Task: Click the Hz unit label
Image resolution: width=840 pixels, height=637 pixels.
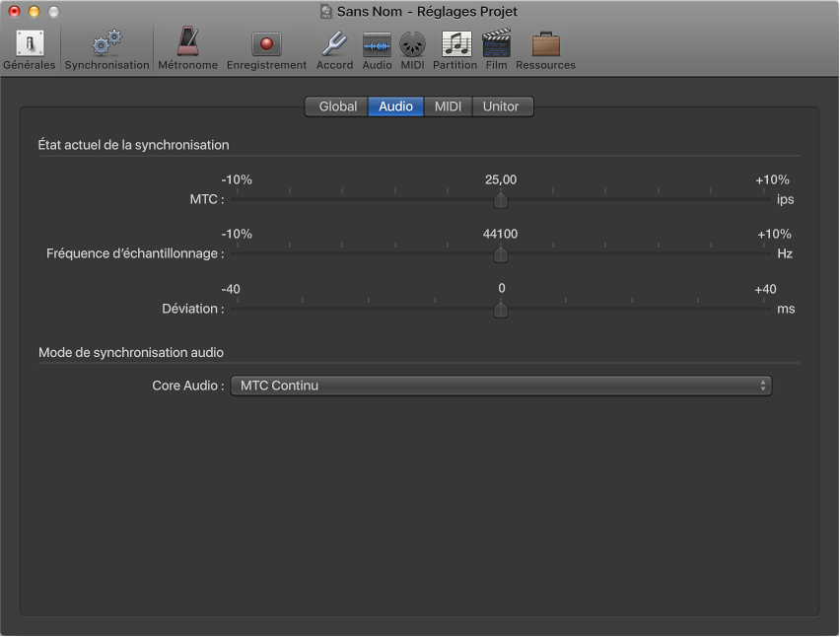Action: click(785, 253)
